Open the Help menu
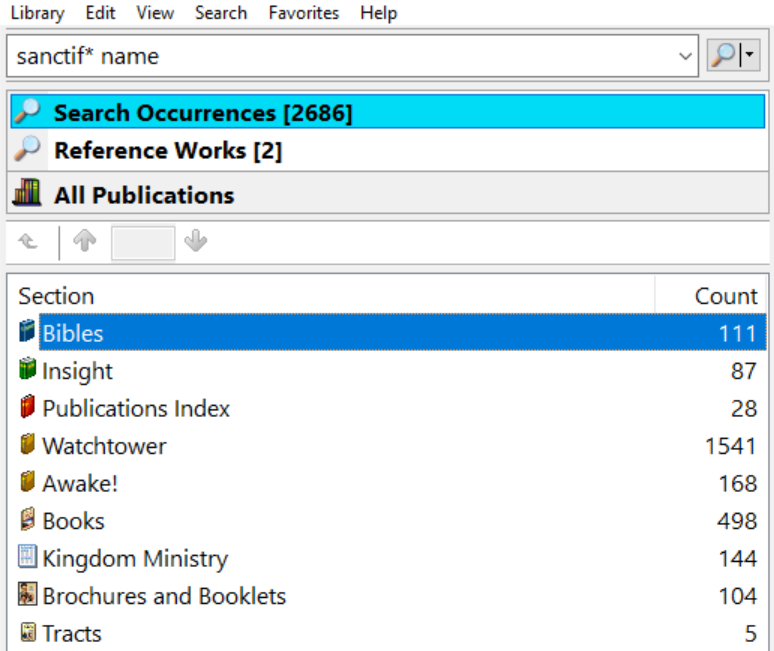Screen dimensions: 774x651 (x=379, y=12)
